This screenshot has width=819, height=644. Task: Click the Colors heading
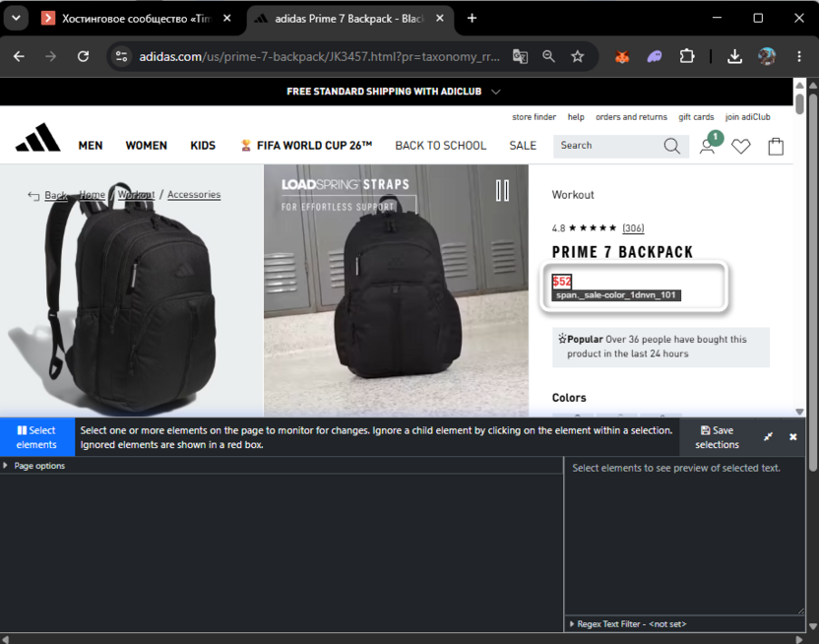point(569,398)
